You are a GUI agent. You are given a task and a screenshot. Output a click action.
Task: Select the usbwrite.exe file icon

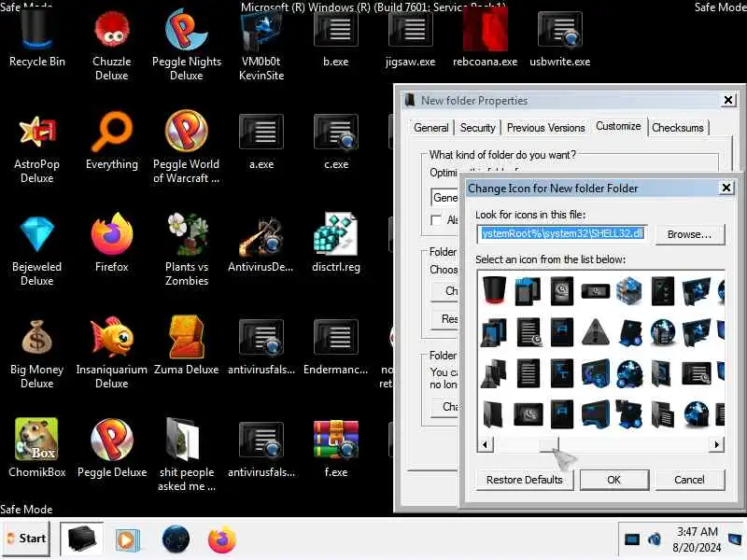[x=559, y=40]
